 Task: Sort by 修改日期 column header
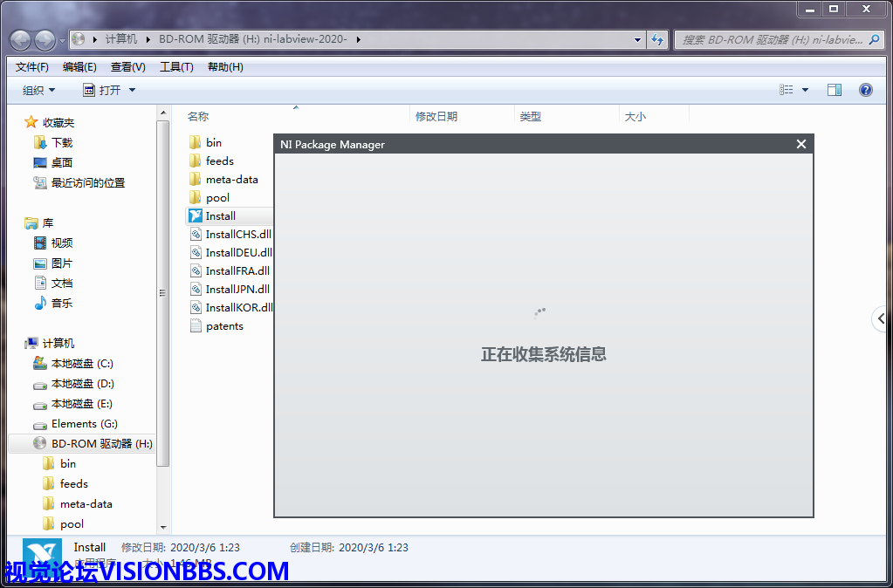pyautogui.click(x=436, y=116)
